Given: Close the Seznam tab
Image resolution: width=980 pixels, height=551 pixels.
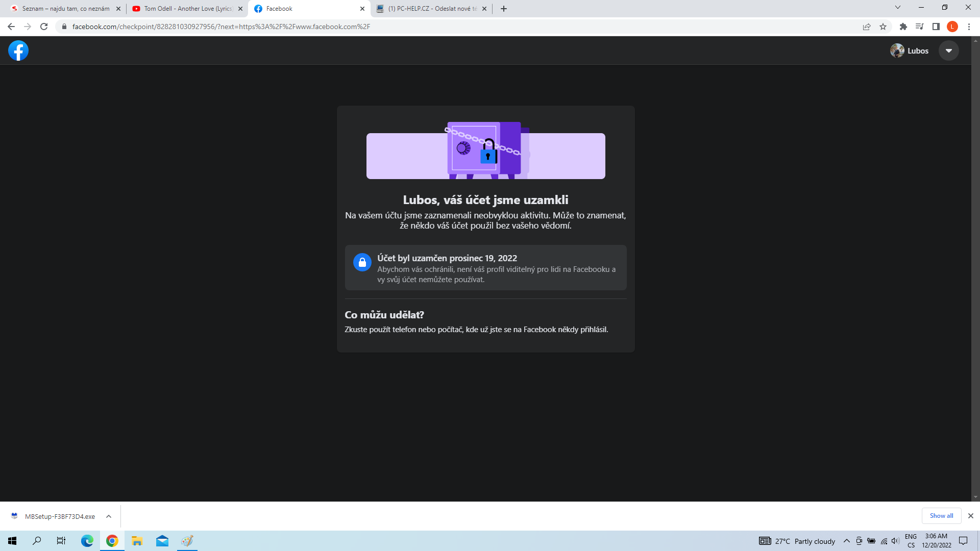Looking at the screenshot, I should tap(118, 9).
